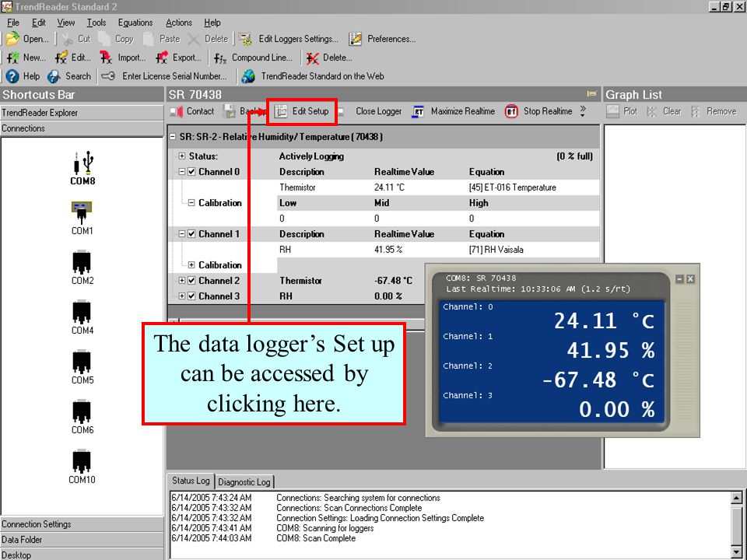
Task: Click the Paste icon in toolbar
Action: click(x=149, y=39)
